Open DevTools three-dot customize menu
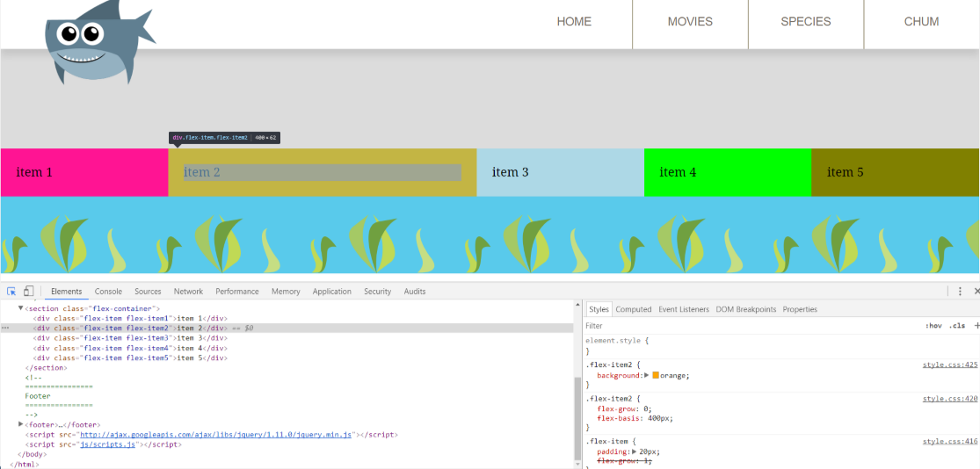This screenshot has width=980, height=469. 960,292
